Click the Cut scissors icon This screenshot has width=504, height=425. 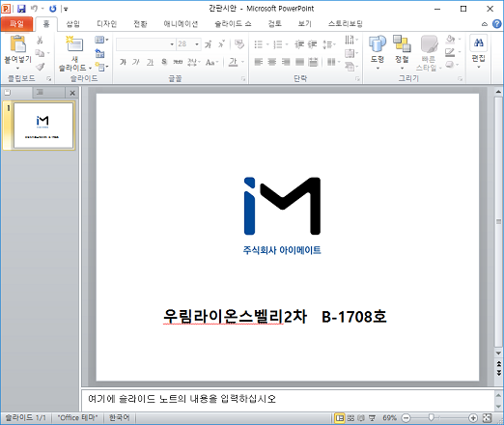pos(40,41)
